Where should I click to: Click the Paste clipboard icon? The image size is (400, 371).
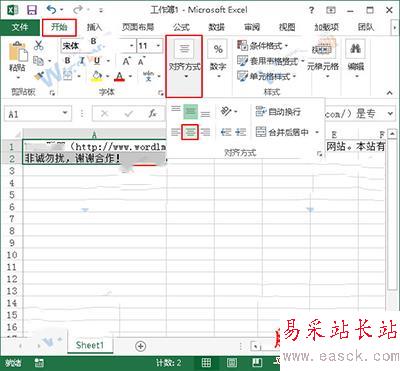(x=17, y=51)
